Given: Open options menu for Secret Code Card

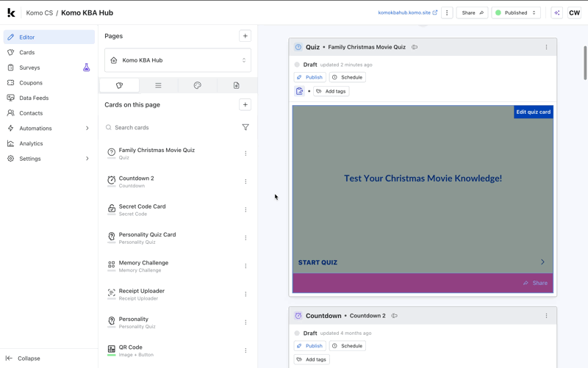Looking at the screenshot, I should (x=245, y=210).
